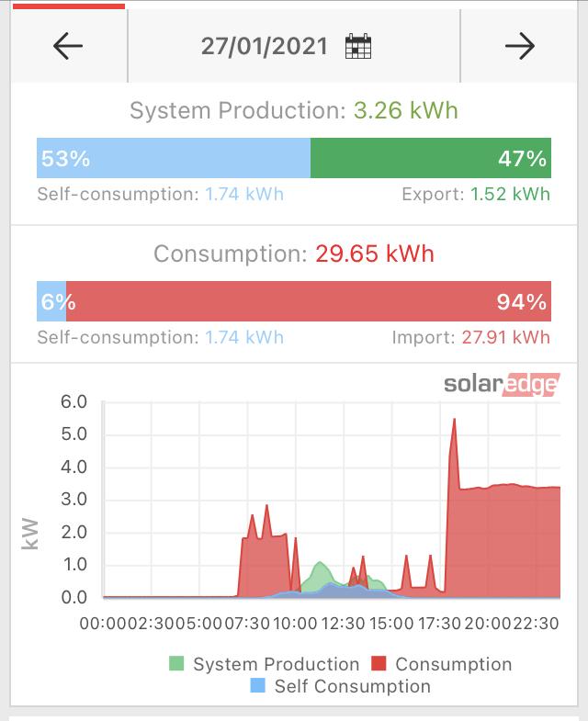588x721 pixels.
Task: Go to previous day with left arrow
Action: click(68, 46)
